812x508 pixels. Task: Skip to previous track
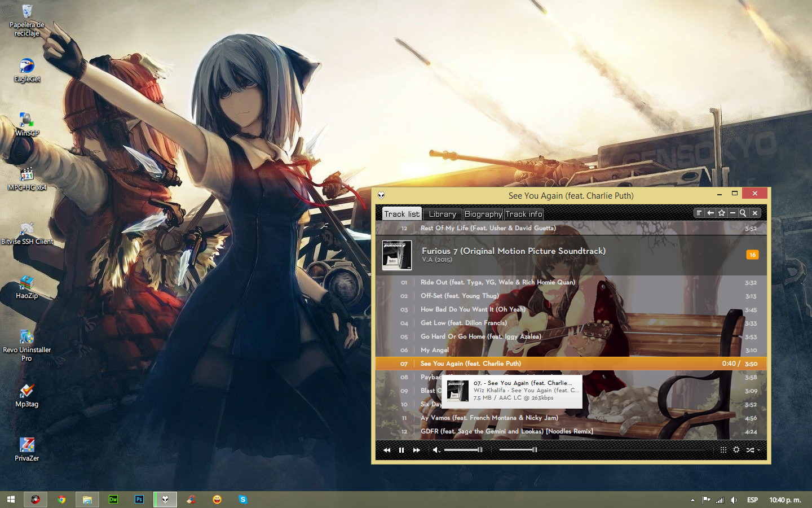pos(387,450)
